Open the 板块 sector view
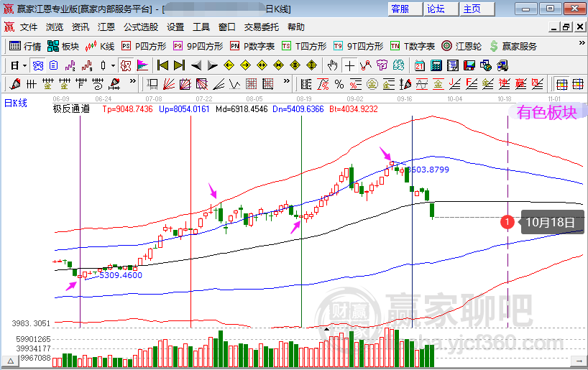The image size is (588, 370). 63,46
